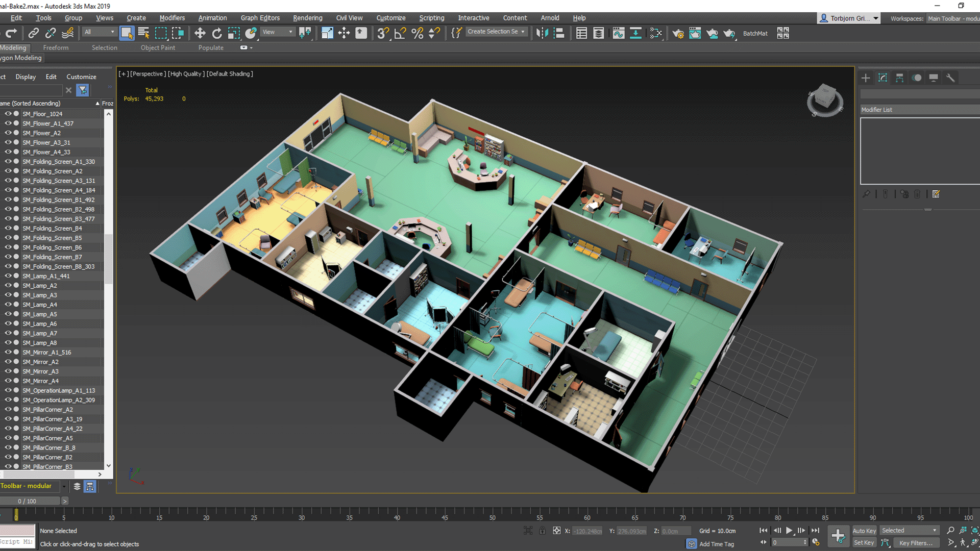Activate Select and Scale tool
980x551 pixels.
(x=234, y=33)
